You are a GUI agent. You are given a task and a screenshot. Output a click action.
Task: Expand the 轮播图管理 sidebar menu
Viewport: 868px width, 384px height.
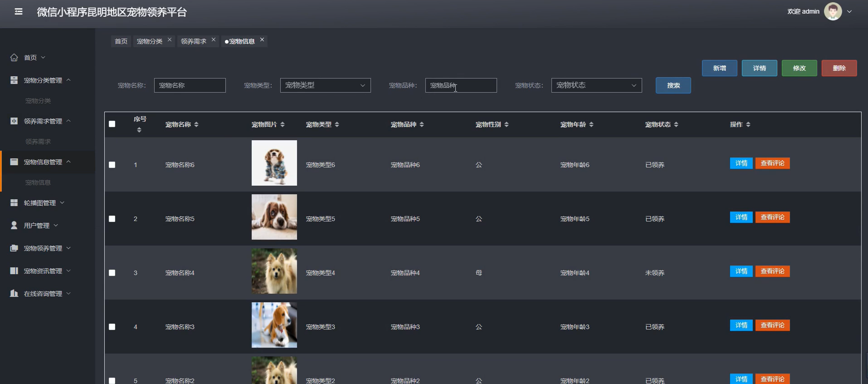click(62, 203)
